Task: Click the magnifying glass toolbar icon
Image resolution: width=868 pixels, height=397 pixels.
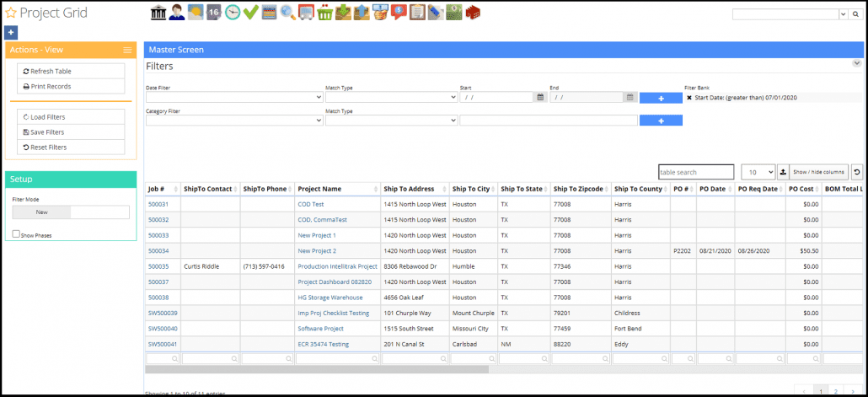Action: point(287,13)
